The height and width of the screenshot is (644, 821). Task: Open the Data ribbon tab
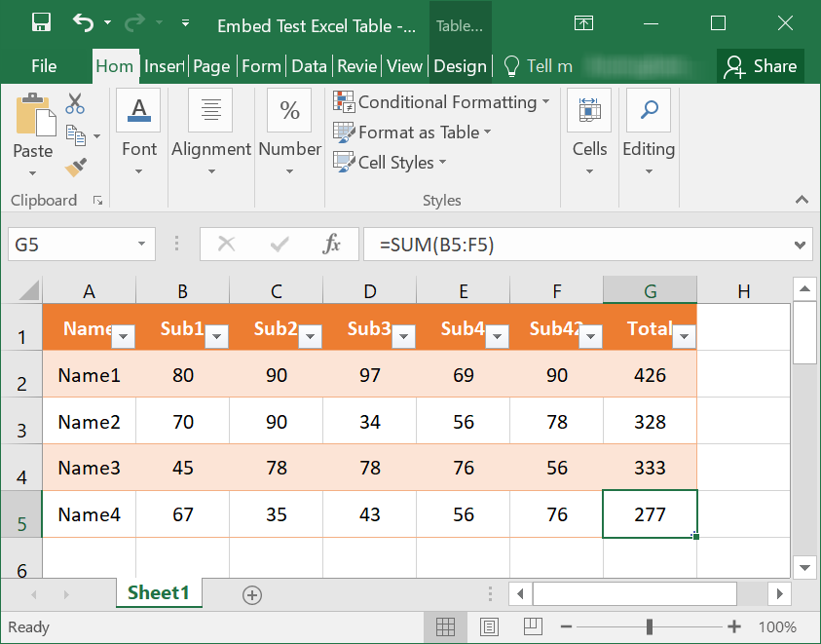309,66
